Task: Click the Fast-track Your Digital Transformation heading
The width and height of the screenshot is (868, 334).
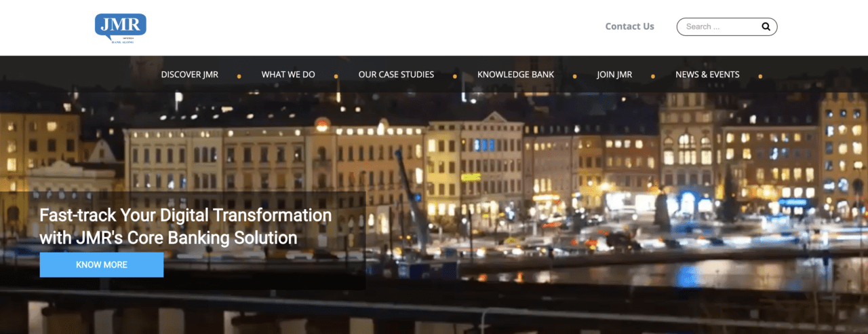Action: pyautogui.click(x=186, y=227)
